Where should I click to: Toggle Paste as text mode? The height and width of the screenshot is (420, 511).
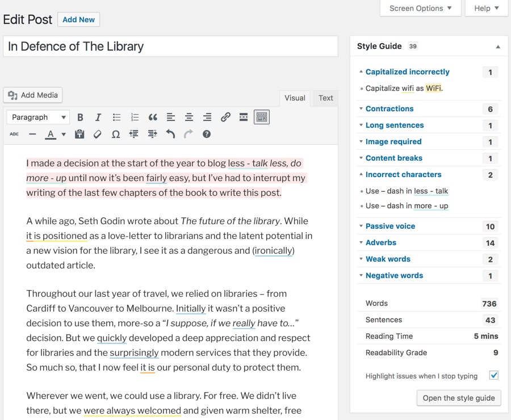(x=79, y=134)
